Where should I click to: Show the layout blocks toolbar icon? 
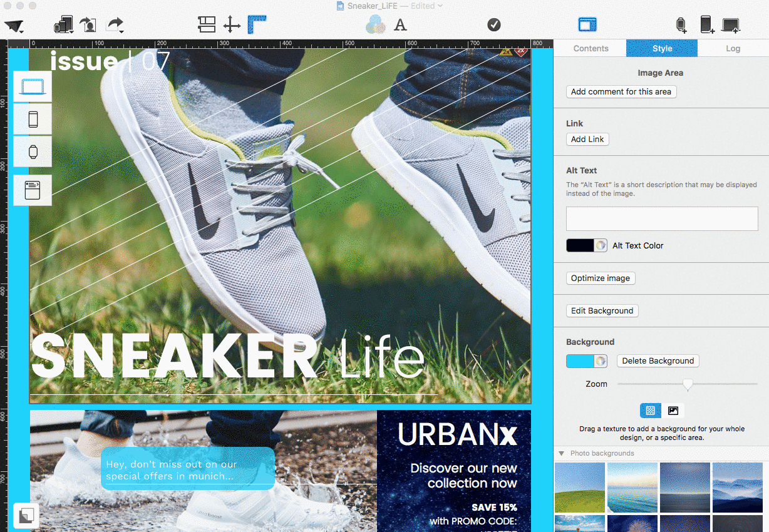click(206, 25)
